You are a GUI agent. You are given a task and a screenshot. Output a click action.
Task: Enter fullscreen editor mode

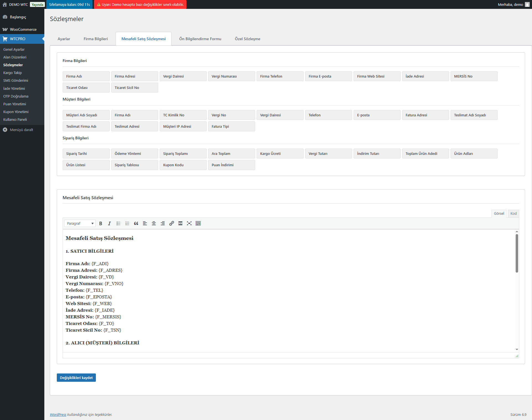pyautogui.click(x=189, y=223)
